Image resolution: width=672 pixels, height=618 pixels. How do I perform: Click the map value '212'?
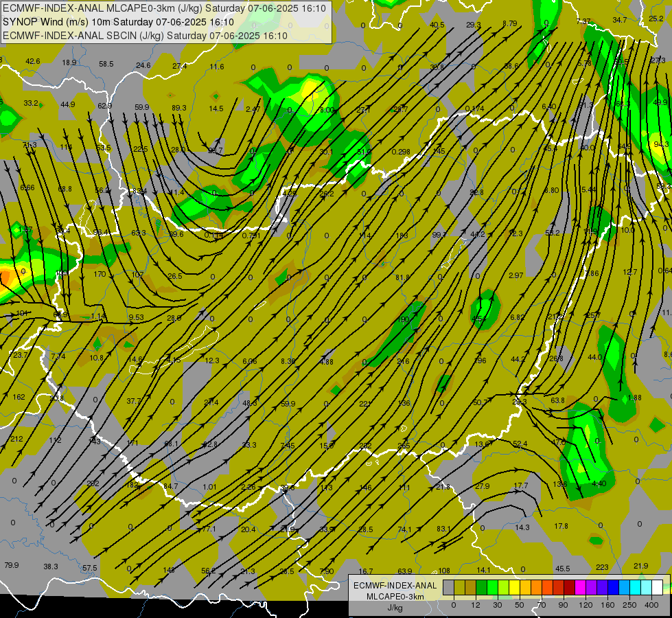coord(16,439)
